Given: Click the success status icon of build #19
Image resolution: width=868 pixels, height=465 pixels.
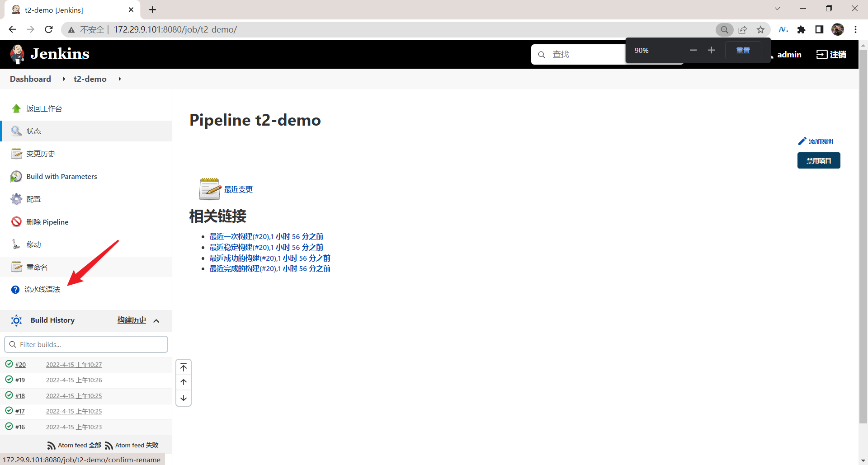Looking at the screenshot, I should point(9,379).
